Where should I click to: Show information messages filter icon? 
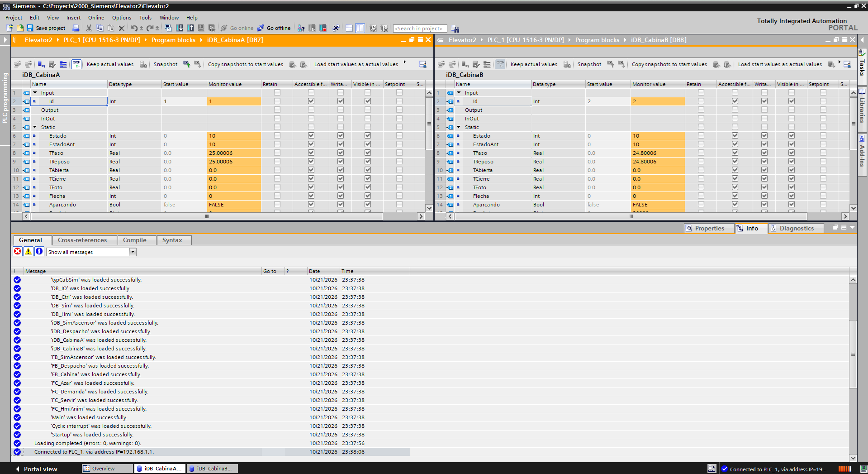point(39,251)
